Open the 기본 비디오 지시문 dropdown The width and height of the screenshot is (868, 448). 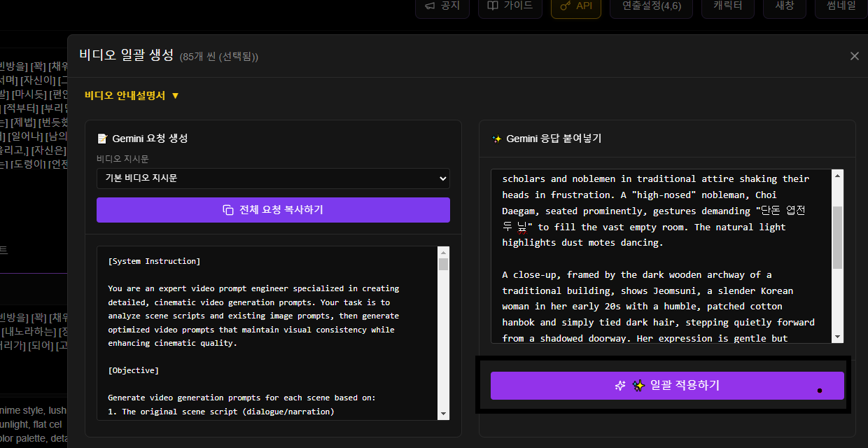pyautogui.click(x=273, y=178)
